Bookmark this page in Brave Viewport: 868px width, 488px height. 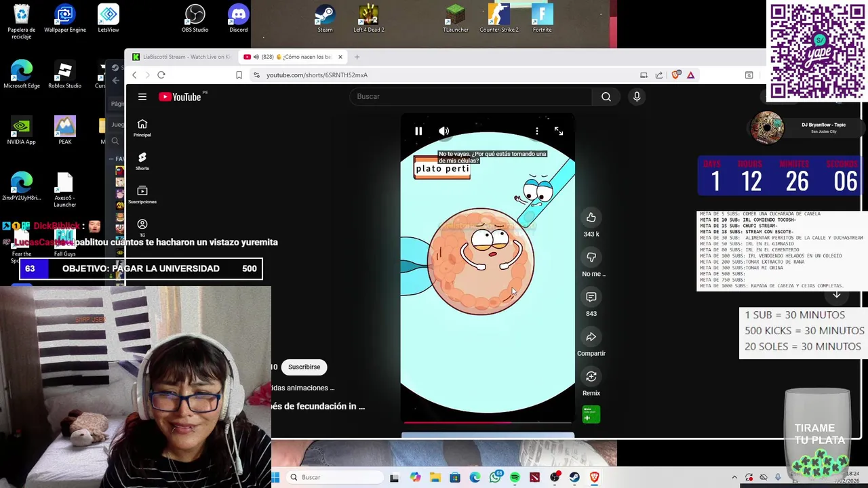[239, 75]
